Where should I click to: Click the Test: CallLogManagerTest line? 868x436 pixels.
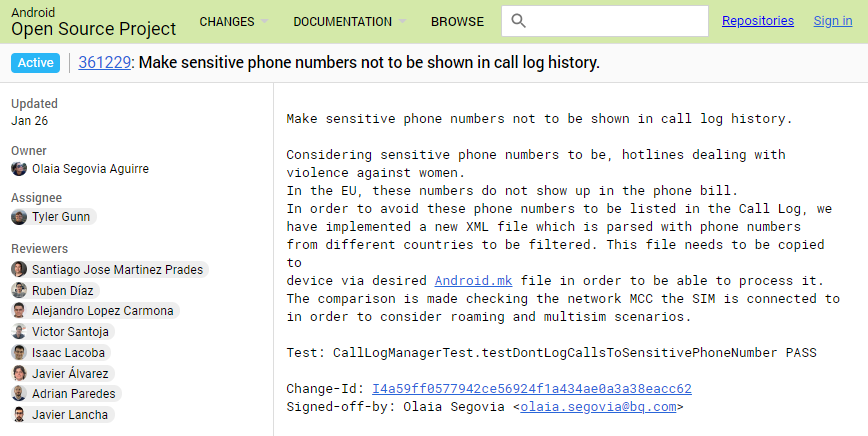[x=551, y=352]
